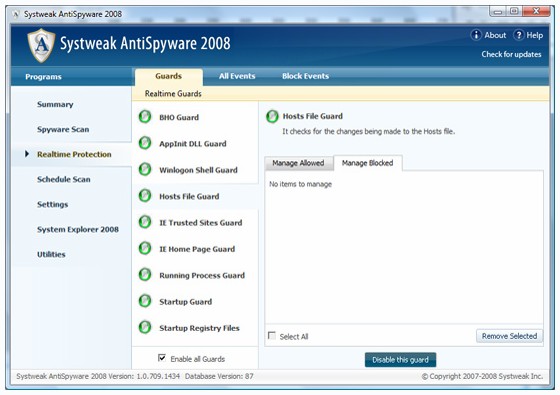The width and height of the screenshot is (560, 395).
Task: Click the IE Trusted Sites Guard icon
Action: [x=145, y=222]
